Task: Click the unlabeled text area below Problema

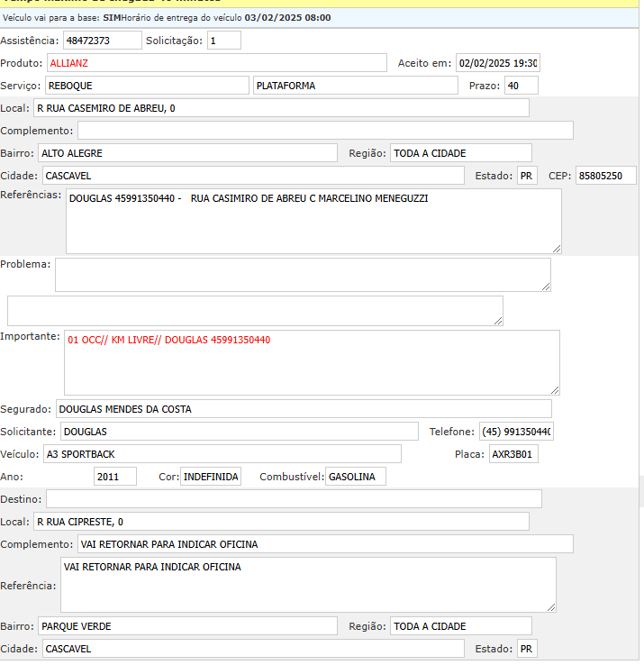Action: 255,311
